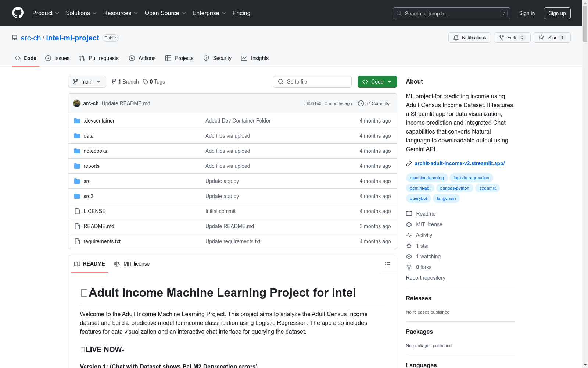Viewport: 588px width, 368px height.
Task: Expand the Product menu
Action: pyautogui.click(x=46, y=13)
